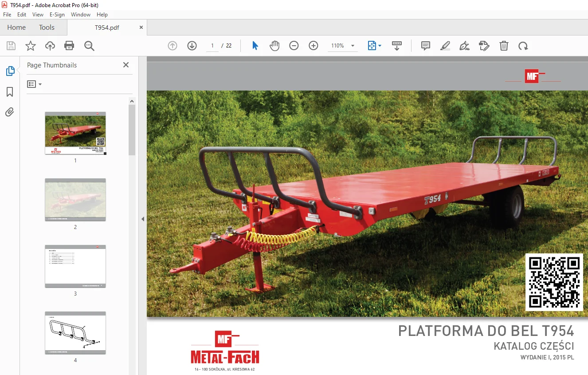Open the Edit menu
This screenshot has height=375, width=588.
(x=22, y=15)
